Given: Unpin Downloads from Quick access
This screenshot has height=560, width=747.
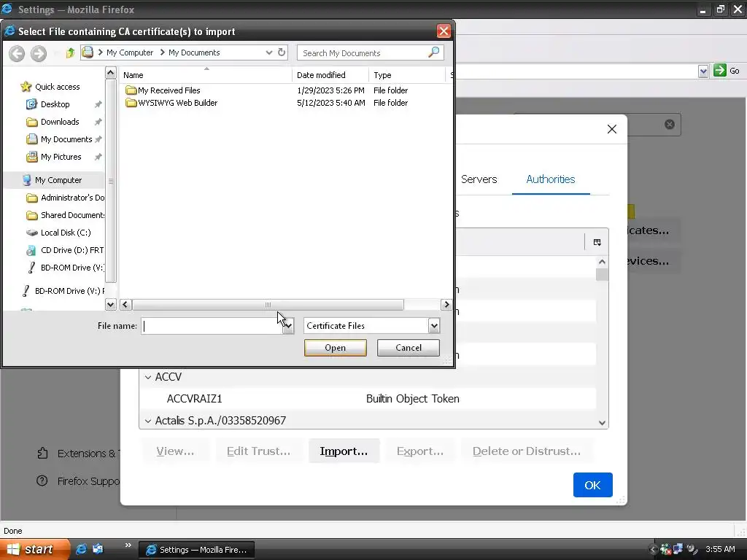Looking at the screenshot, I should point(98,122).
